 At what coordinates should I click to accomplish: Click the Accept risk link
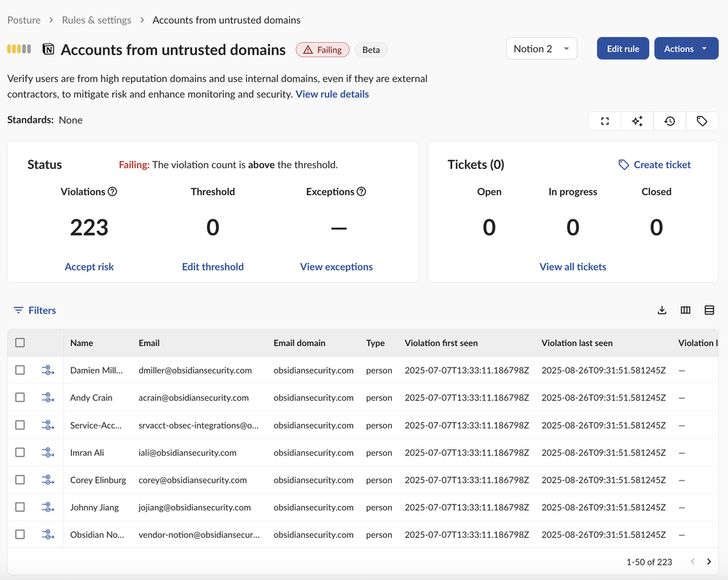(89, 267)
